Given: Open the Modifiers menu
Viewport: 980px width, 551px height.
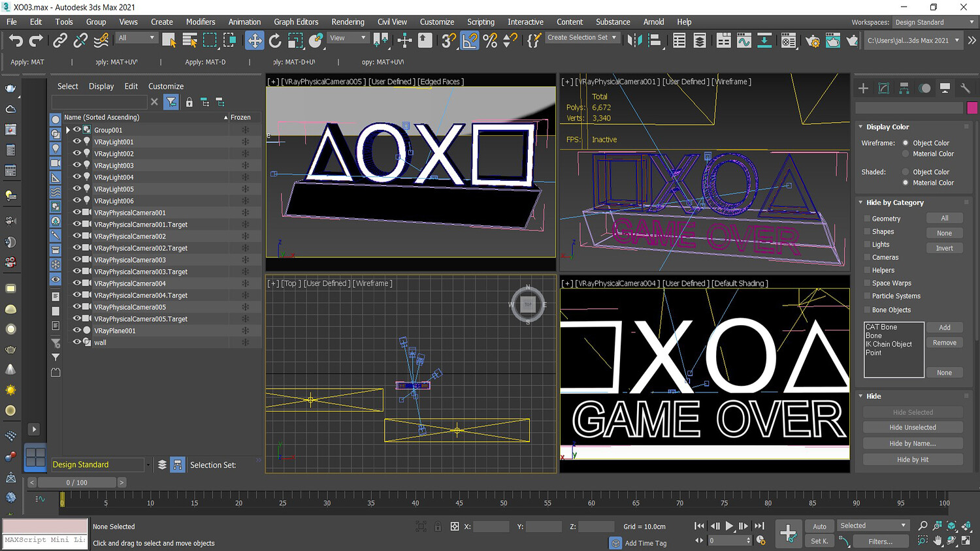Looking at the screenshot, I should (x=201, y=22).
